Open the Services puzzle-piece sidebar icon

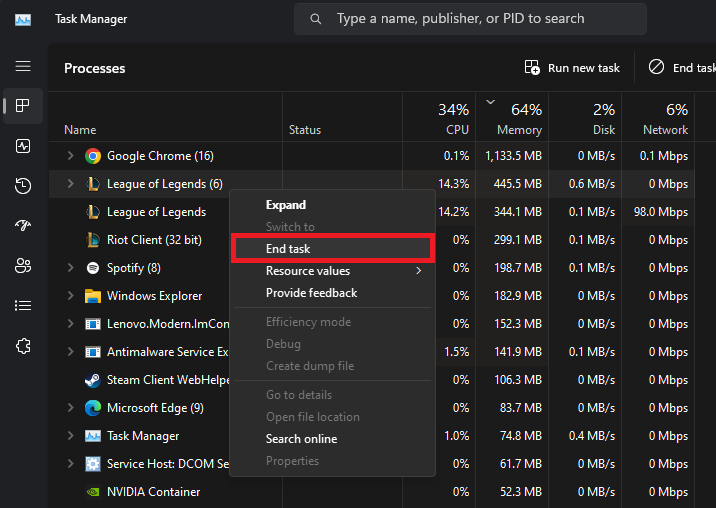tap(23, 346)
